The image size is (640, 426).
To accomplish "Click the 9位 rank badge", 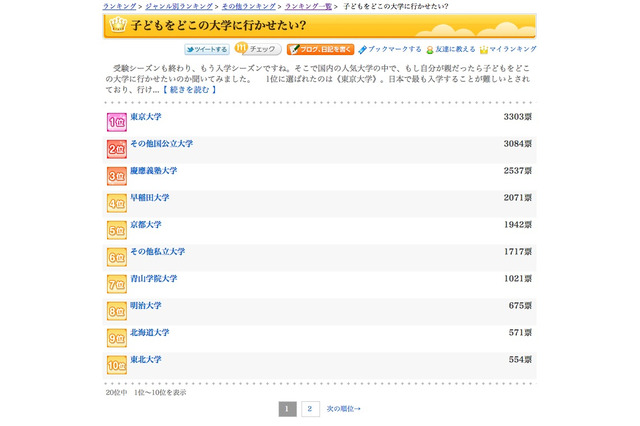I will pos(117,338).
